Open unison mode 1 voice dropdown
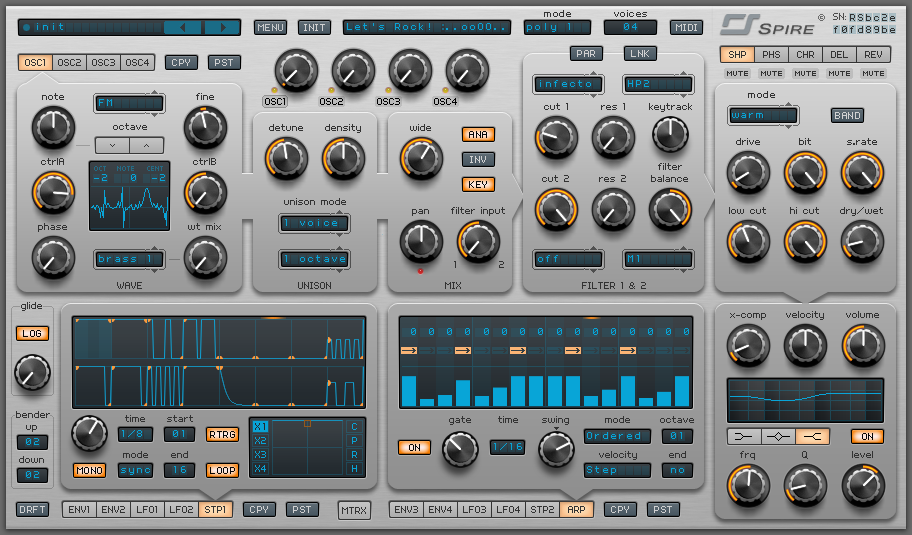Image resolution: width=912 pixels, height=535 pixels. [x=314, y=223]
